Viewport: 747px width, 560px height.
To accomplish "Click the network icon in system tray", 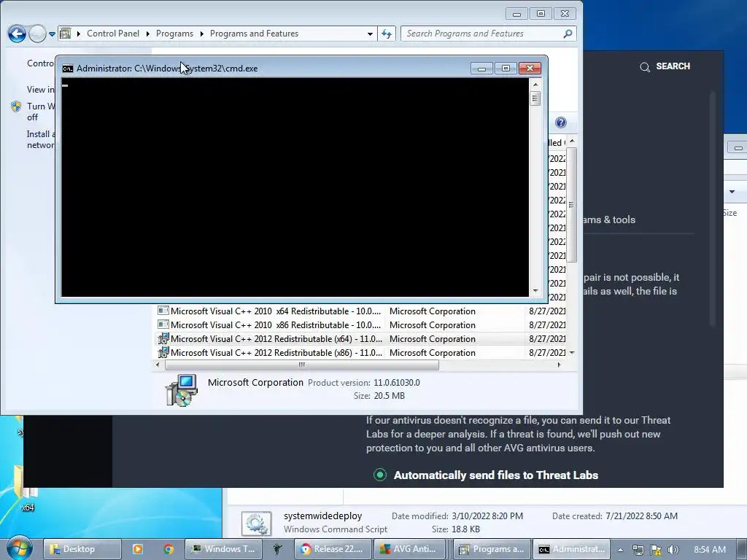I will pos(638,550).
